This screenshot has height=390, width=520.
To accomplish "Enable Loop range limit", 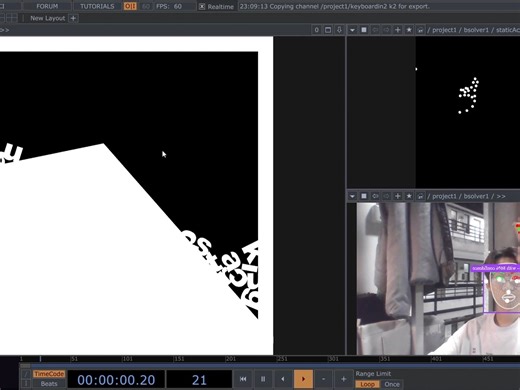I will [367, 384].
